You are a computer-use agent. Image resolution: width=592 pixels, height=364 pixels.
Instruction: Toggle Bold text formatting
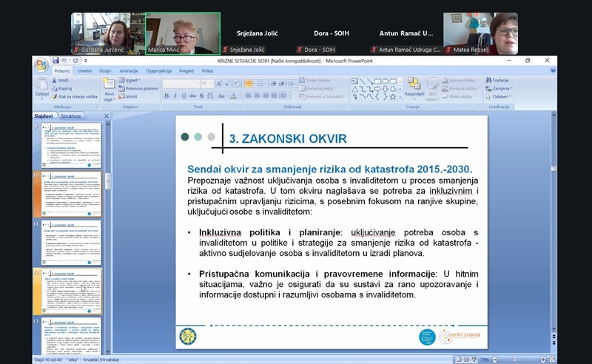point(166,96)
